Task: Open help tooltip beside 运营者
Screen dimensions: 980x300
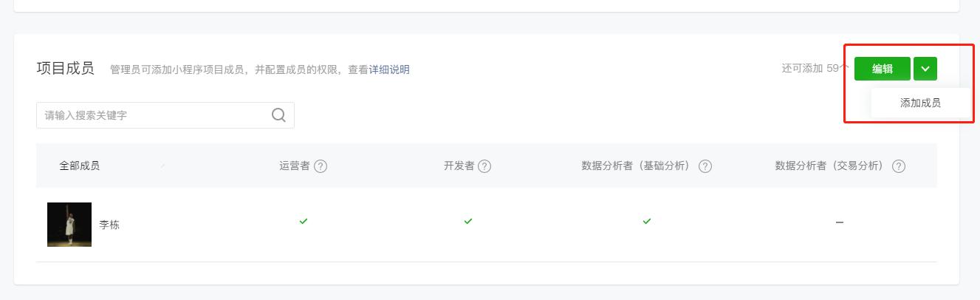Action: tap(321, 166)
